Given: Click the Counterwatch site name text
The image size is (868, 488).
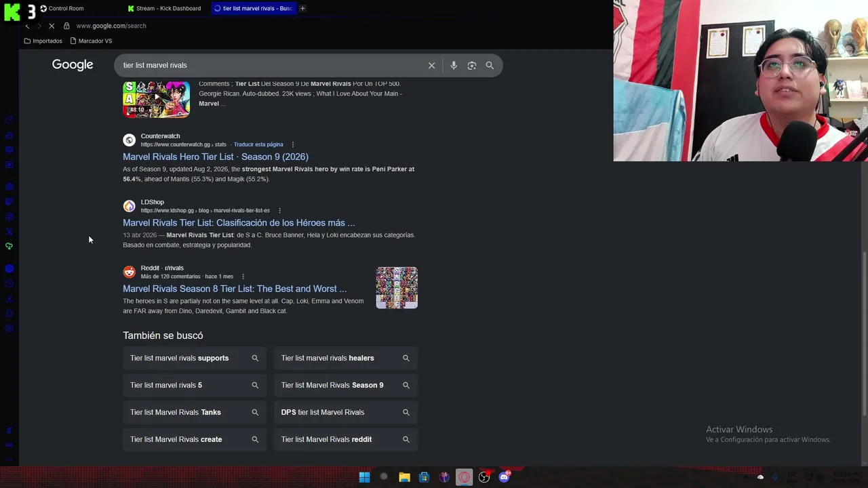Looking at the screenshot, I should point(160,136).
